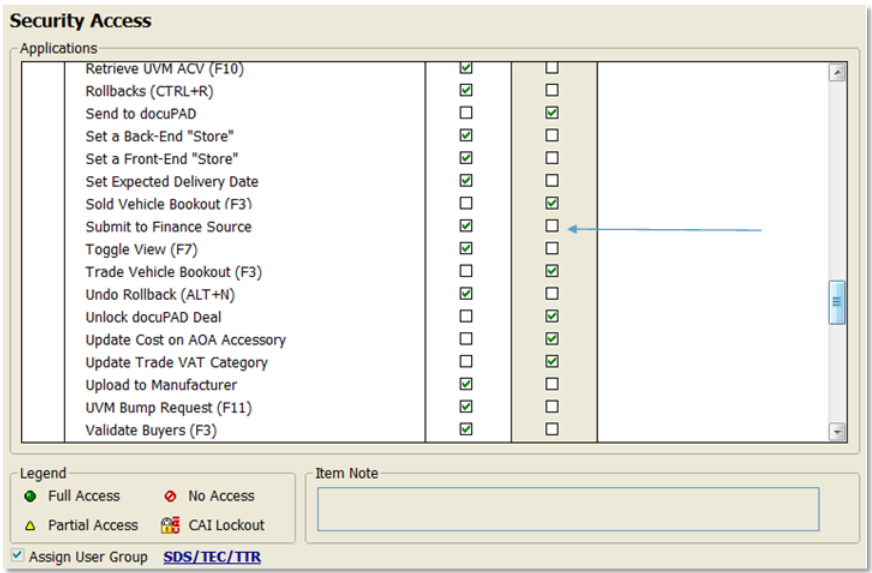
Task: Click the Partial Access yellow triangle icon
Action: pos(31,526)
